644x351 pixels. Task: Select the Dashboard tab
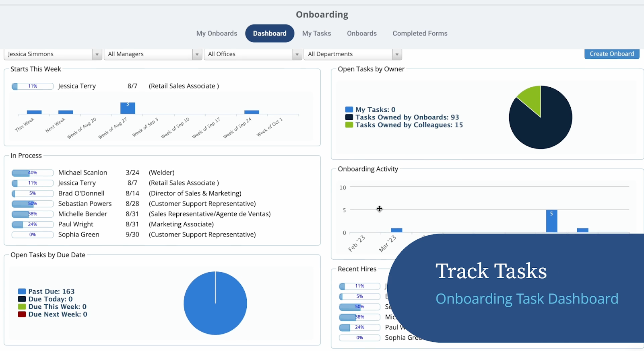point(270,33)
